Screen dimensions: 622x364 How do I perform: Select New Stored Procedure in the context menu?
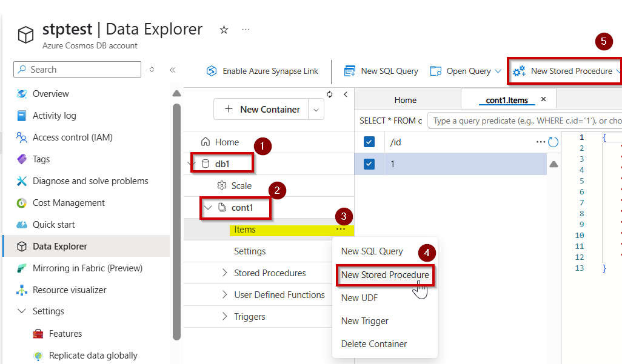(385, 275)
